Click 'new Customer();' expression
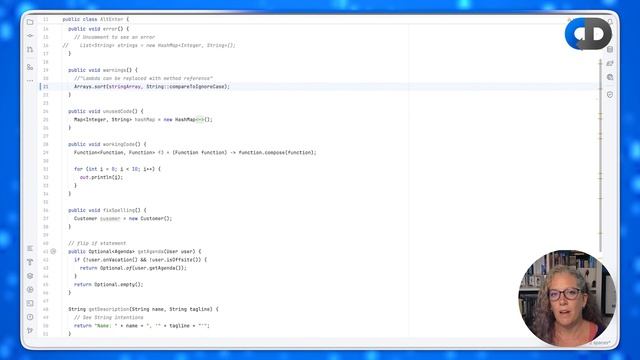 [151, 218]
